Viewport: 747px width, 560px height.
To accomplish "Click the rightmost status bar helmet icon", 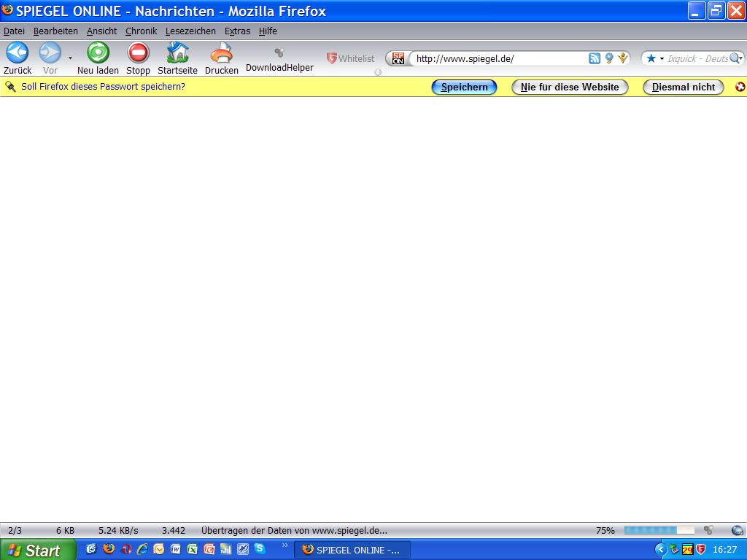I will (x=737, y=530).
